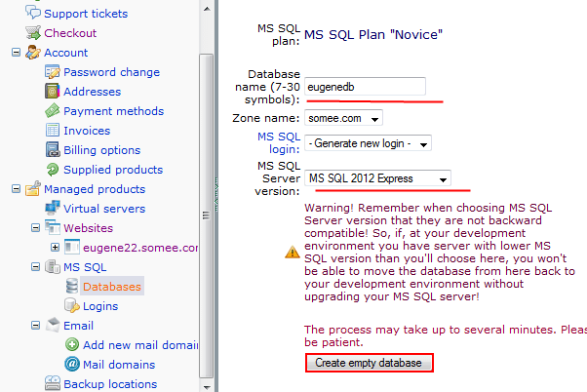Expand the eugene22.somee.com tree node
Viewport: 587px width, 392px height.
point(55,247)
